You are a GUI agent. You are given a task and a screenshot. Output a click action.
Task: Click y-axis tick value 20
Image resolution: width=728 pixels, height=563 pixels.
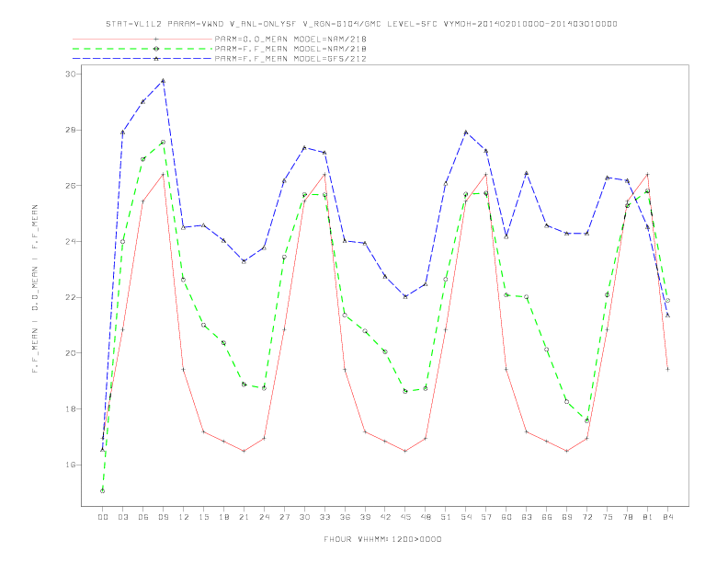pos(71,353)
